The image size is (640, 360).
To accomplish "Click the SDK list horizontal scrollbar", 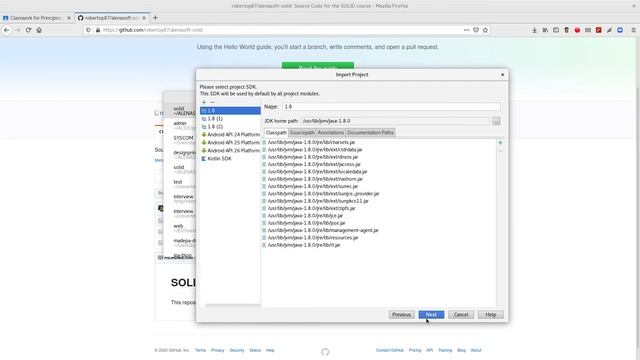I will tap(232, 305).
